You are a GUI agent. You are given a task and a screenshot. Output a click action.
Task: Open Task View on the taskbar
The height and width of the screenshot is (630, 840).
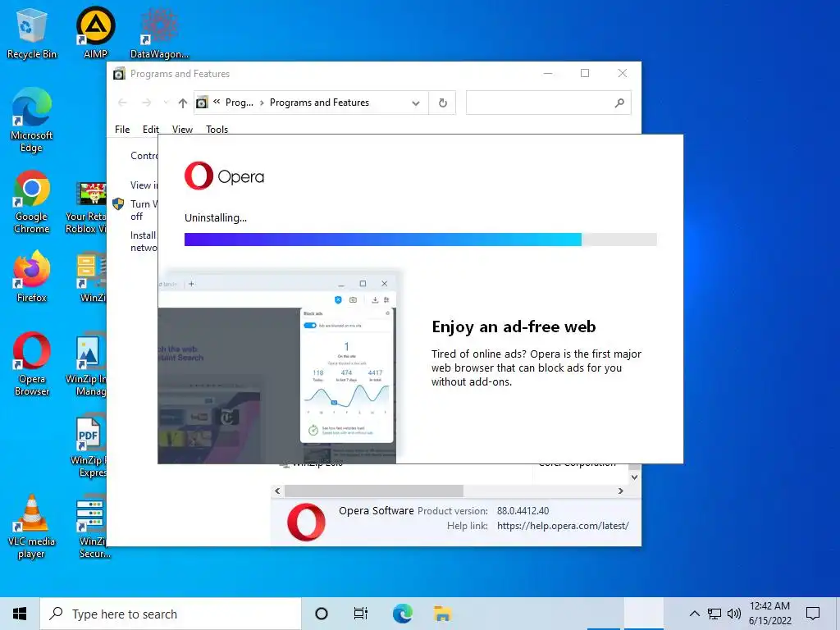pyautogui.click(x=361, y=614)
